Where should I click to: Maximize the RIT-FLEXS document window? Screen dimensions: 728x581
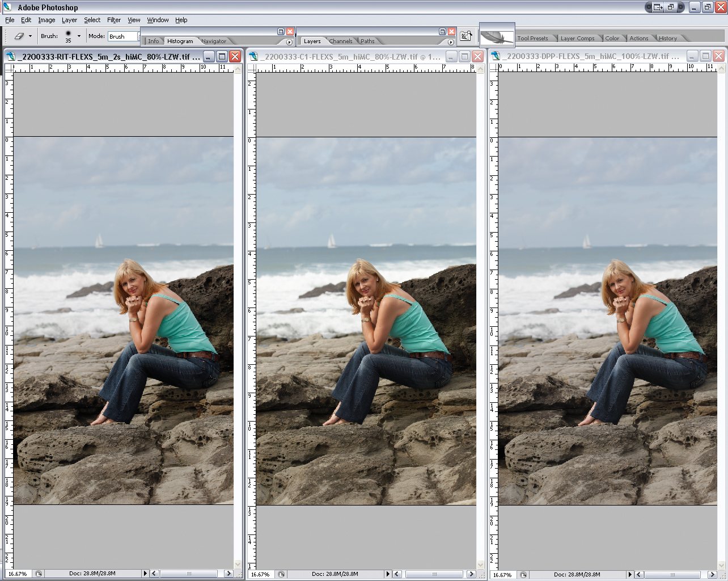pos(222,56)
